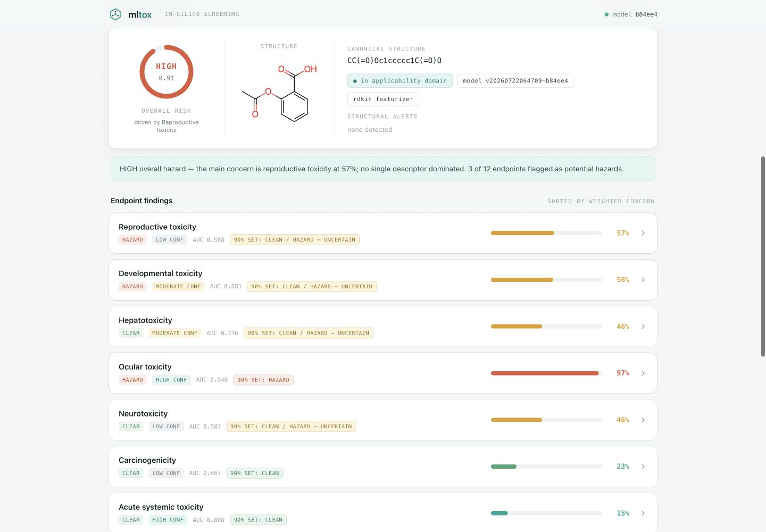Click Reproductive toxicity 90% set uncertain badge
Viewport: 766px width, 532px height.
click(x=295, y=240)
